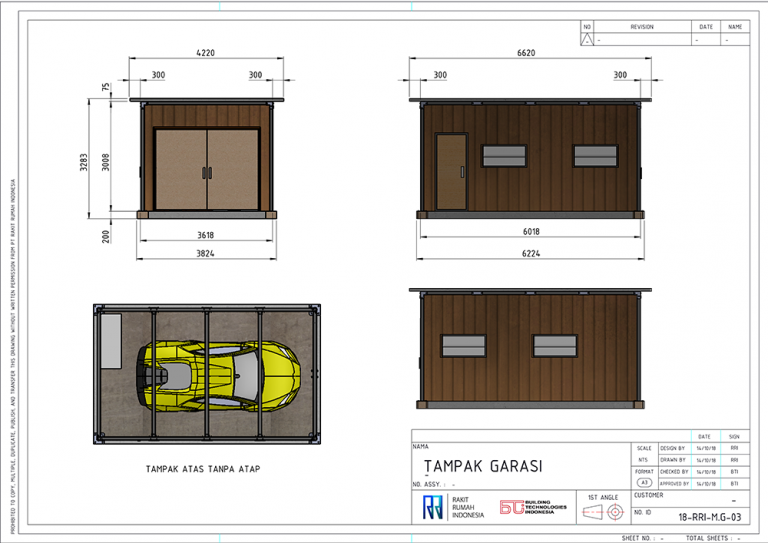This screenshot has height=543, width=768.
Task: Click the 6224 bottom dimension value
Action: coord(528,254)
